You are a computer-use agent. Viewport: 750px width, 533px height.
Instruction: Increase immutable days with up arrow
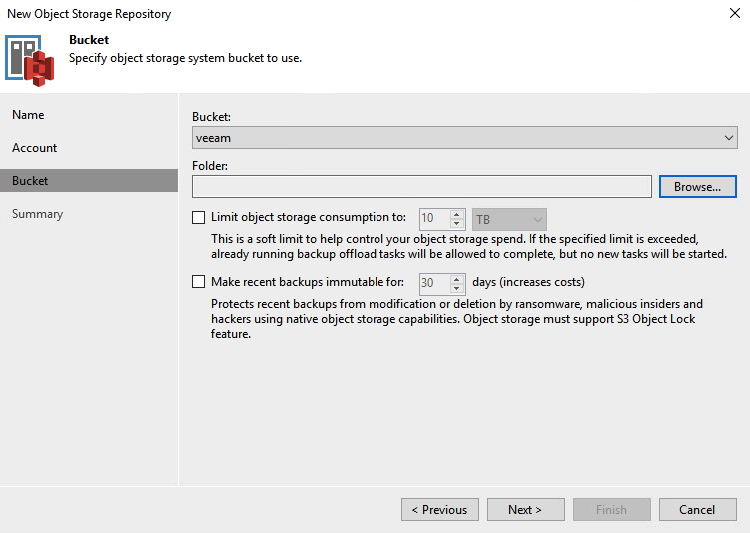pyautogui.click(x=457, y=279)
